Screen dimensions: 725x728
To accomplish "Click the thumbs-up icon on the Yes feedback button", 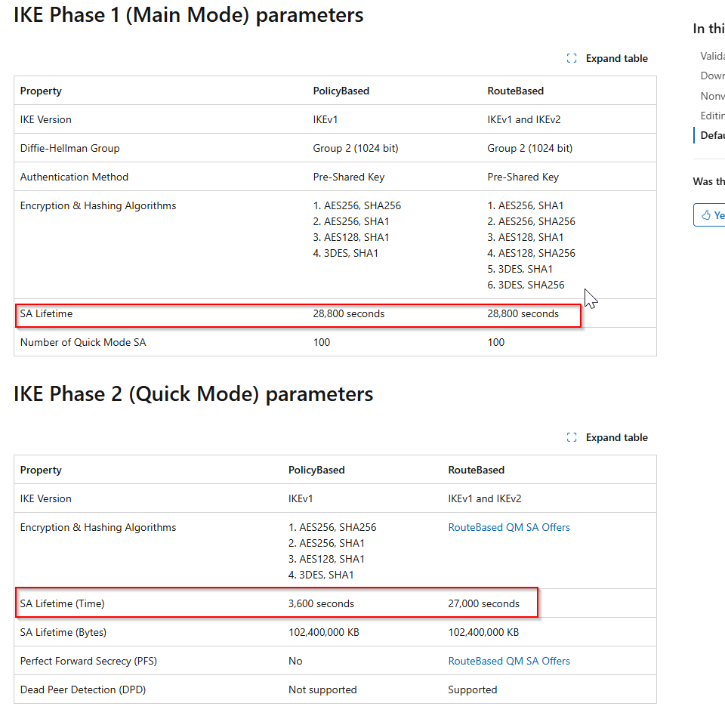I will pyautogui.click(x=707, y=214).
